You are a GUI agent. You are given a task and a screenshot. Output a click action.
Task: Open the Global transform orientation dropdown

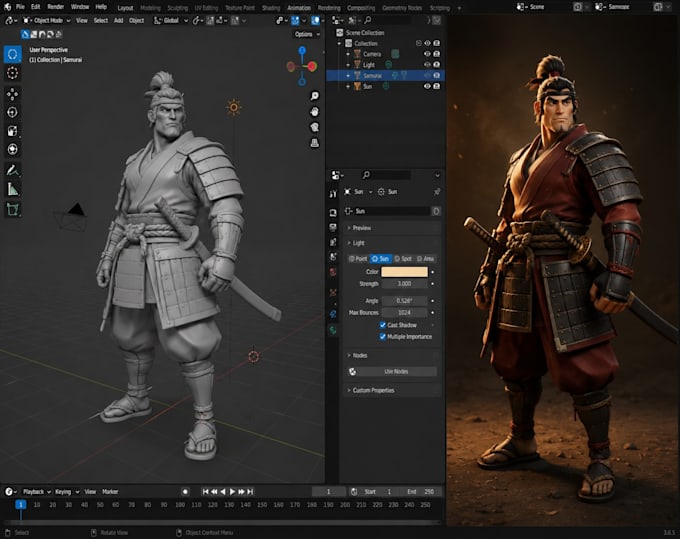point(171,20)
